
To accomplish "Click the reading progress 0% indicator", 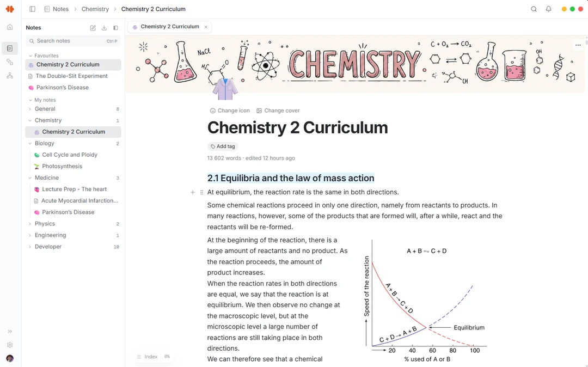I will point(167,357).
